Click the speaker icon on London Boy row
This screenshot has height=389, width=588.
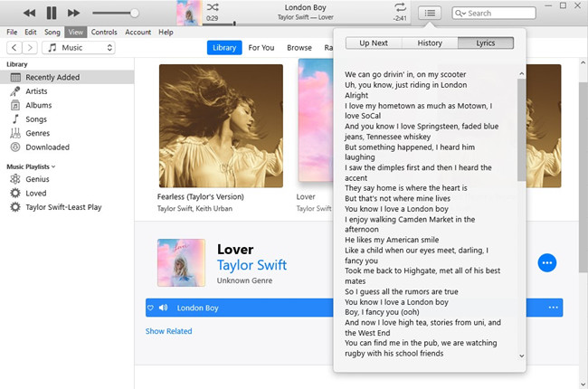[x=163, y=308]
